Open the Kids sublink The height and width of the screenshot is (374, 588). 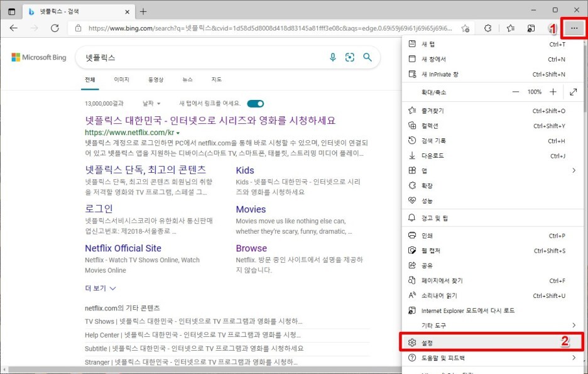[x=245, y=170]
